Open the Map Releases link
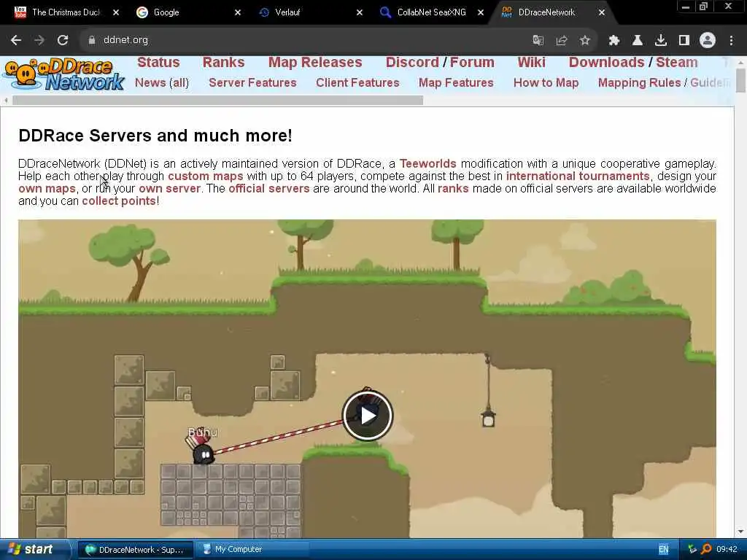 coord(315,63)
